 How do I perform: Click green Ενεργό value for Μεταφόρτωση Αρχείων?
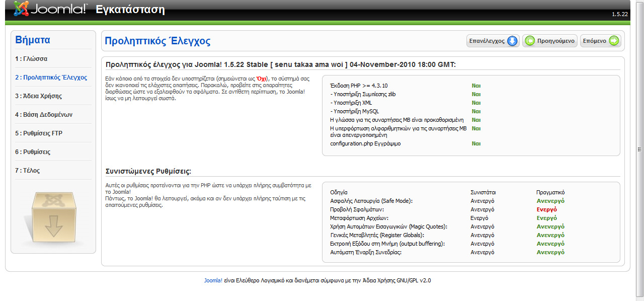(547, 218)
